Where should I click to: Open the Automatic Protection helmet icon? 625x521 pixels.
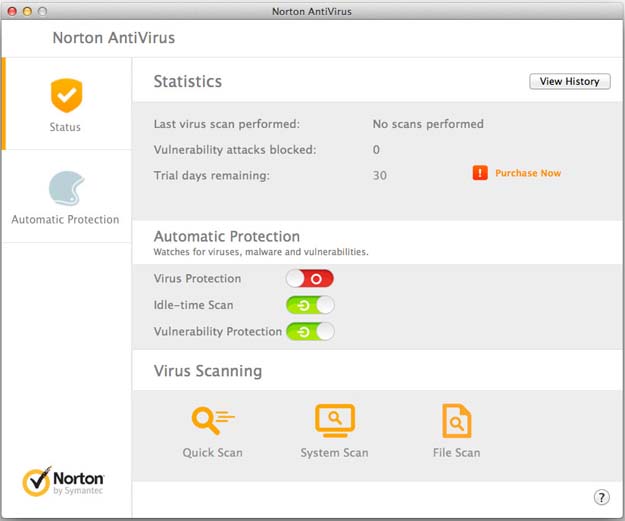point(67,188)
